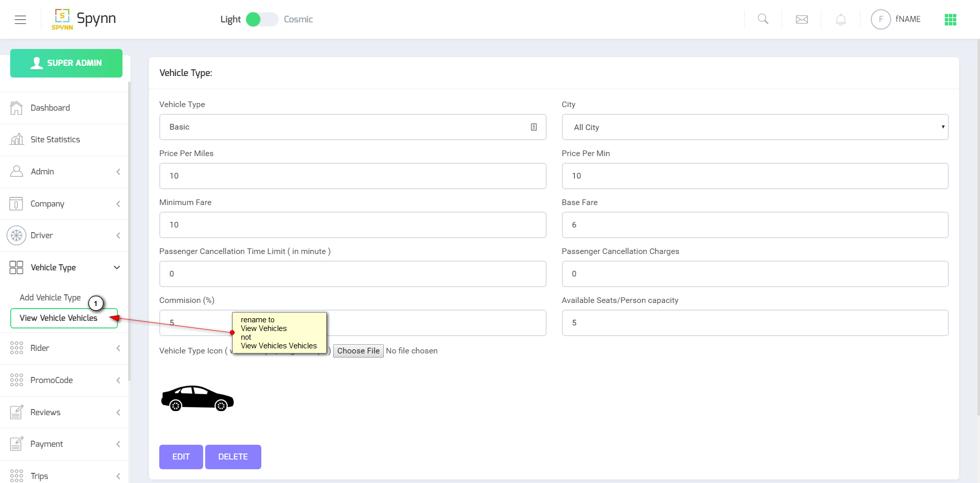Open the City dropdown
The width and height of the screenshot is (980, 483).
[755, 127]
